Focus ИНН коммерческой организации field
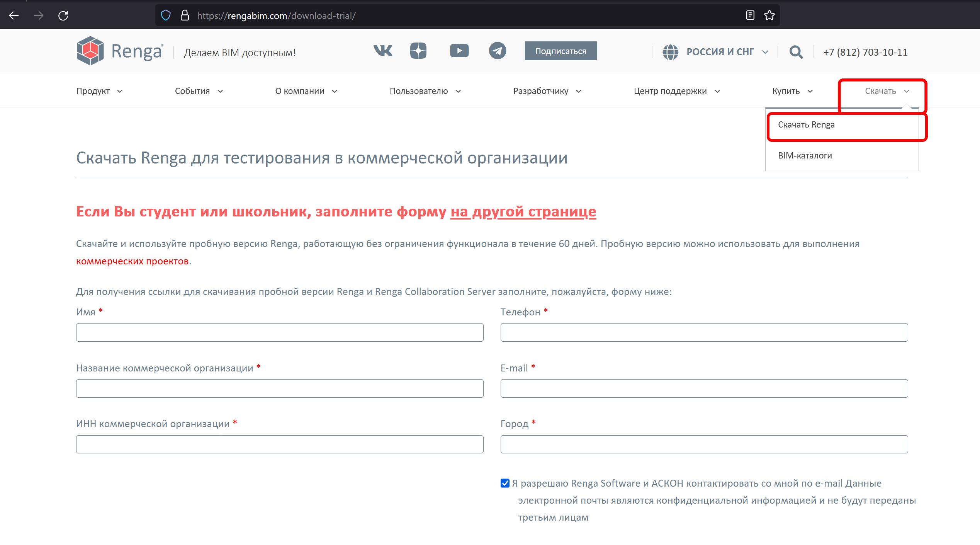 tap(280, 445)
